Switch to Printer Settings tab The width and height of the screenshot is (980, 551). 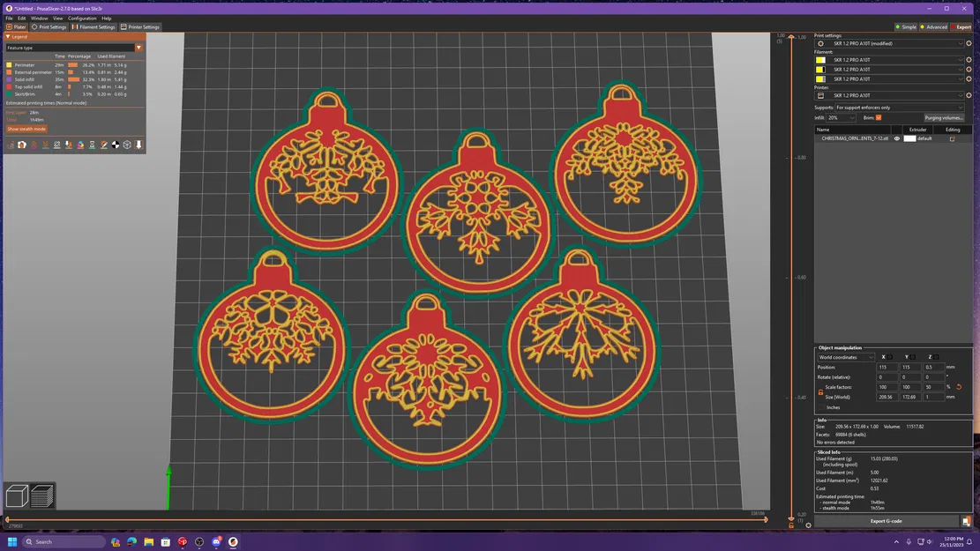pyautogui.click(x=140, y=26)
